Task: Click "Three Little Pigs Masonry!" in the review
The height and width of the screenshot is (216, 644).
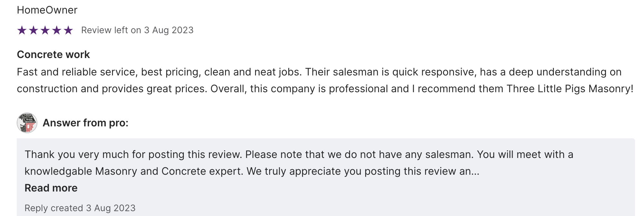Action: (x=570, y=89)
